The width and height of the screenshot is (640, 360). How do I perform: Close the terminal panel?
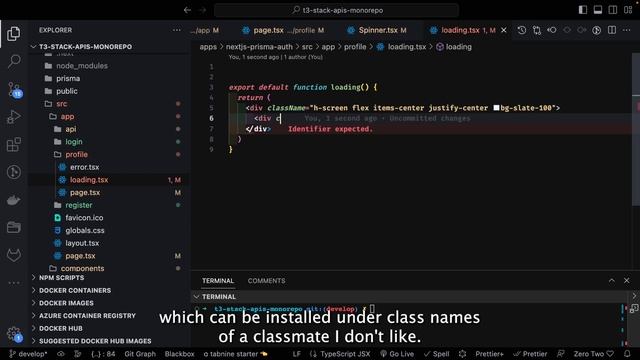click(627, 280)
